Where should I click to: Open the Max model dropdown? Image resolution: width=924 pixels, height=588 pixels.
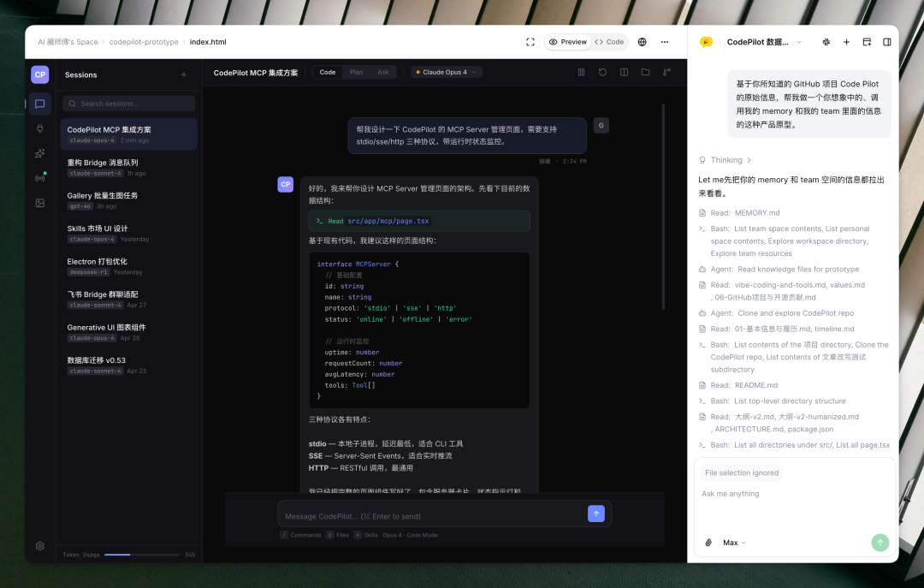(731, 542)
